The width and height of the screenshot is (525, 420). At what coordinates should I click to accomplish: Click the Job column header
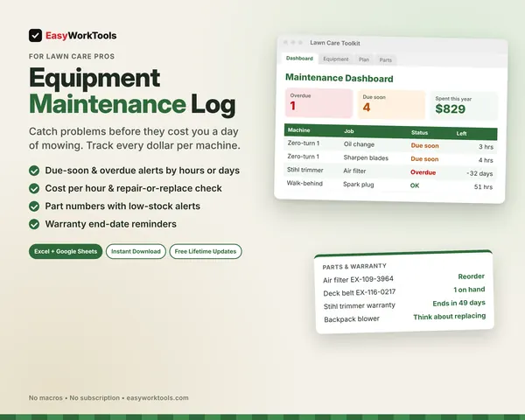point(349,131)
